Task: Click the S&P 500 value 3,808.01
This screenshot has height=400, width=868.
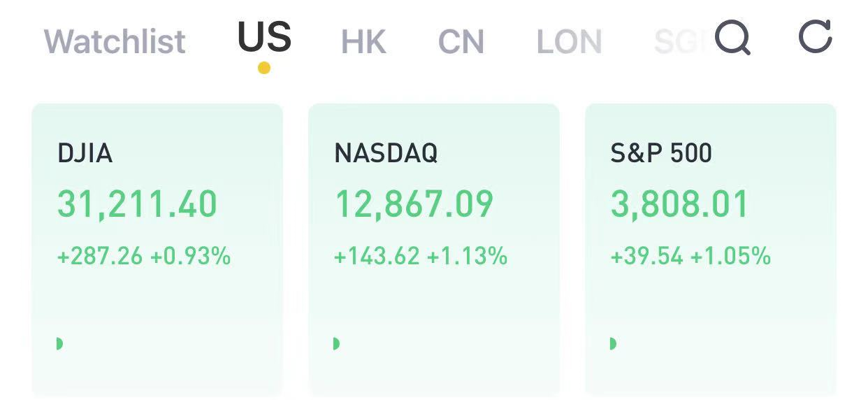Action: 679,205
